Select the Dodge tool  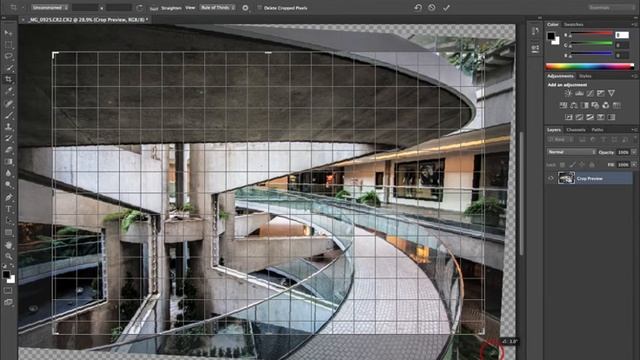pyautogui.click(x=8, y=185)
